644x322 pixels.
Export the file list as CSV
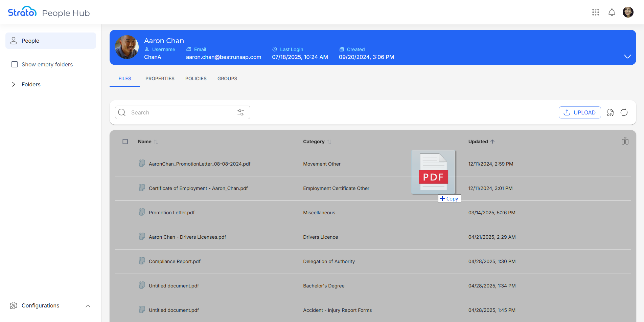(610, 112)
